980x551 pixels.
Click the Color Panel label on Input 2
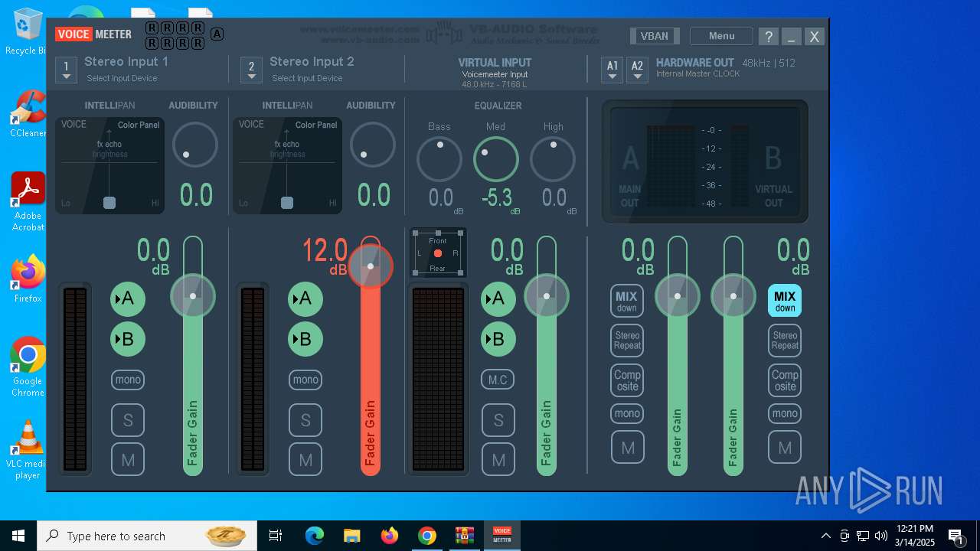click(316, 125)
